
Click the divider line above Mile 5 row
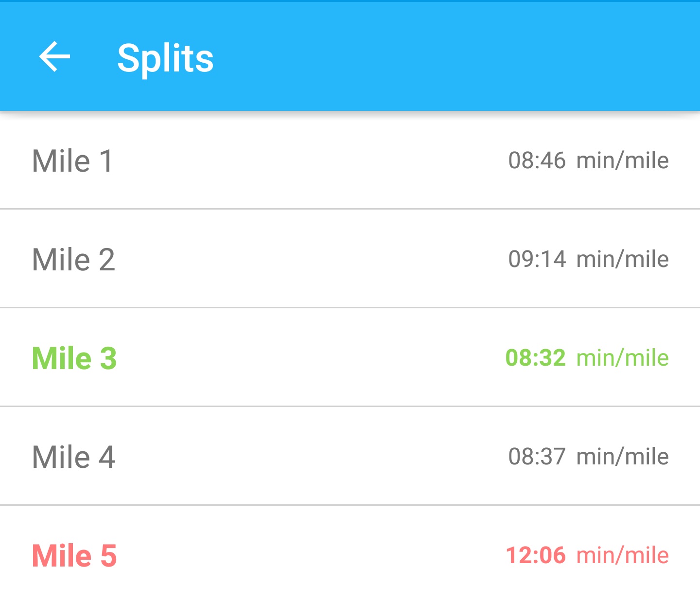point(350,505)
